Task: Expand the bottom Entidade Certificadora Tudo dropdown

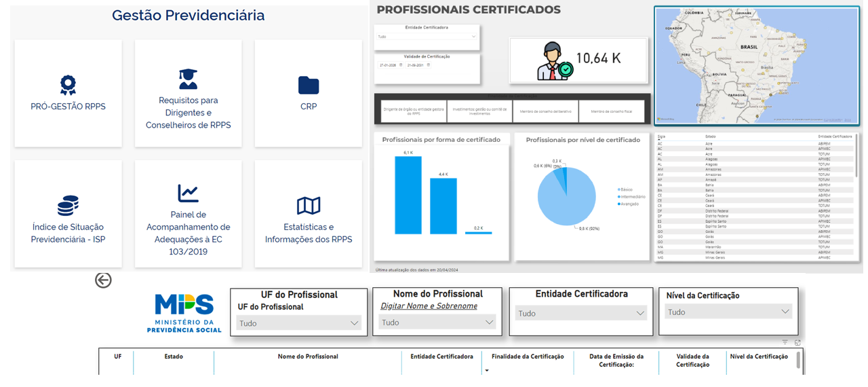Action: (580, 313)
